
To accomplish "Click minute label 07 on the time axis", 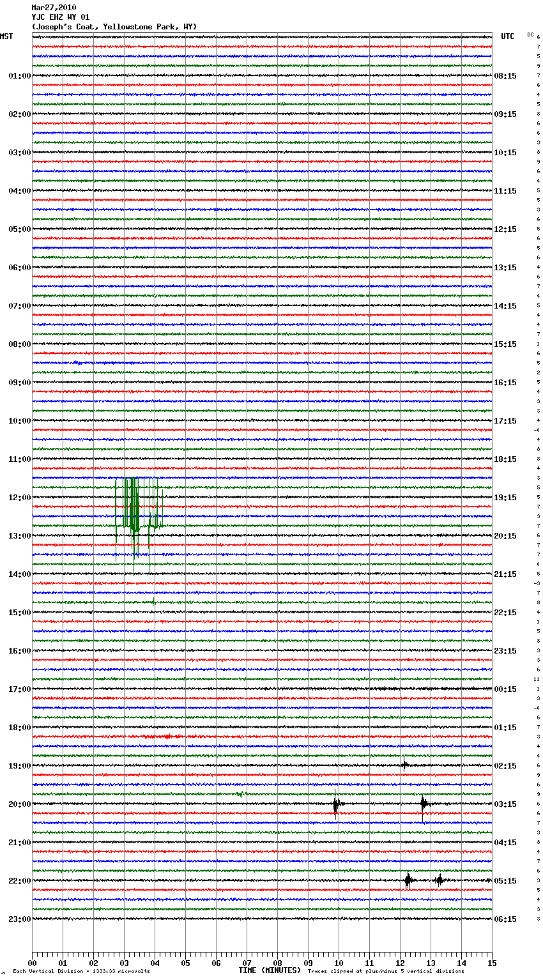I will point(247,963).
